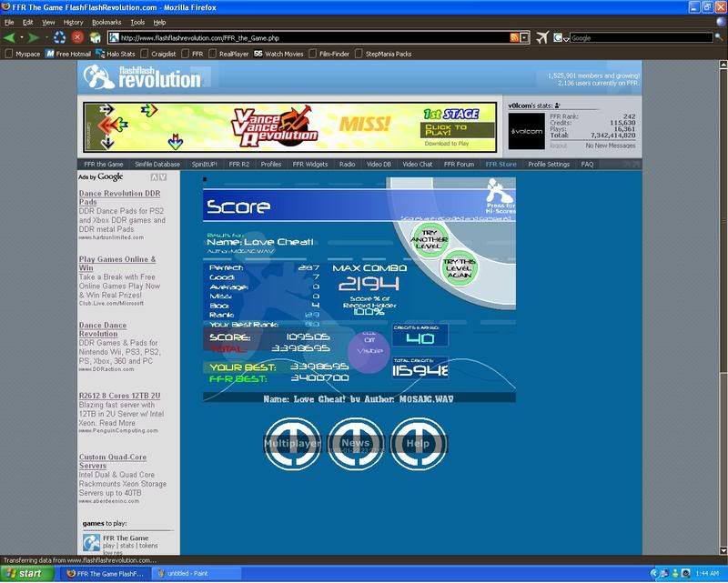Open the home page icon in toolbar
The image size is (728, 583).
coord(96,37)
